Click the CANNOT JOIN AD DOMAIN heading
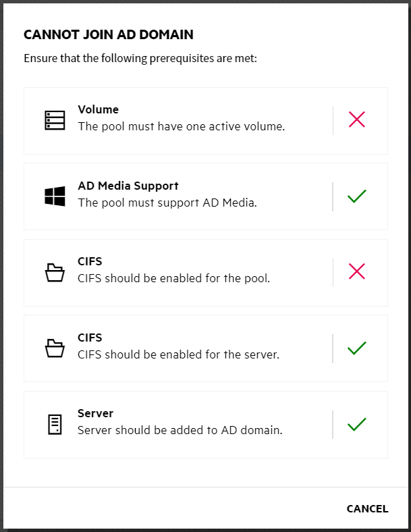411x532 pixels. pyautogui.click(x=108, y=34)
